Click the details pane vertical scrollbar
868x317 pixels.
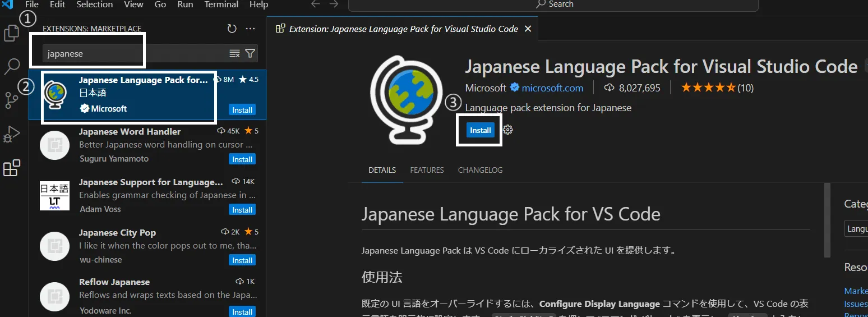tap(827, 220)
